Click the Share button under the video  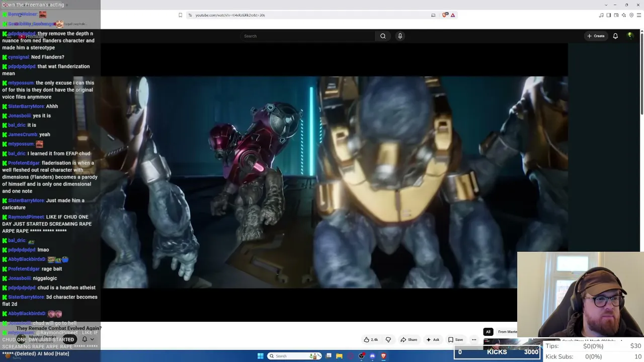click(409, 340)
